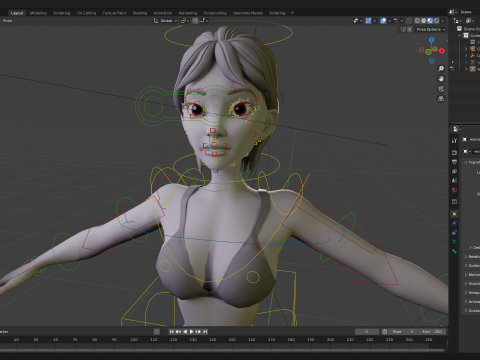Jump to the last frame in timeline
Screen dimensions: 480x360
[205, 332]
